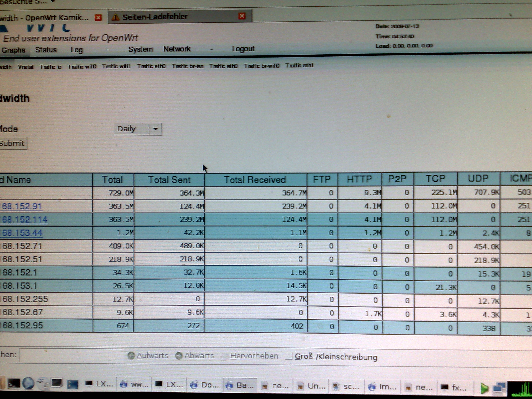
Task: Click the Abwärts find-next arrow icon
Action: 179,356
